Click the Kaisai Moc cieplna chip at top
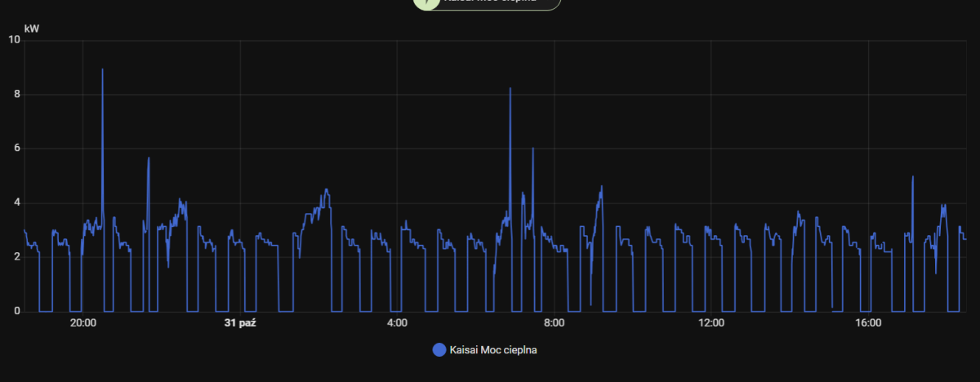This screenshot has width=980, height=382. pos(490,2)
